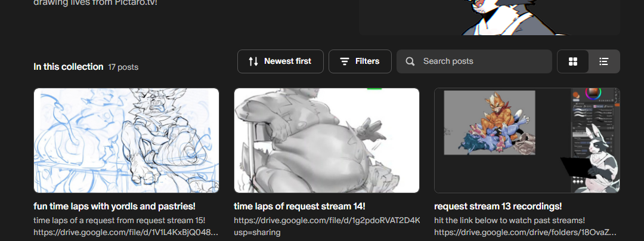Click the request stream 14 Drive link
The width and height of the screenshot is (644, 241).
tap(327, 226)
